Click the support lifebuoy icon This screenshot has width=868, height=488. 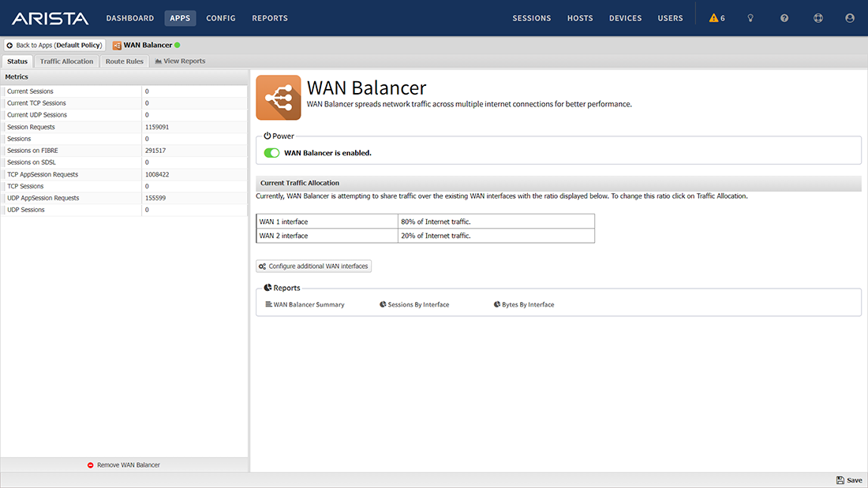[x=818, y=18]
